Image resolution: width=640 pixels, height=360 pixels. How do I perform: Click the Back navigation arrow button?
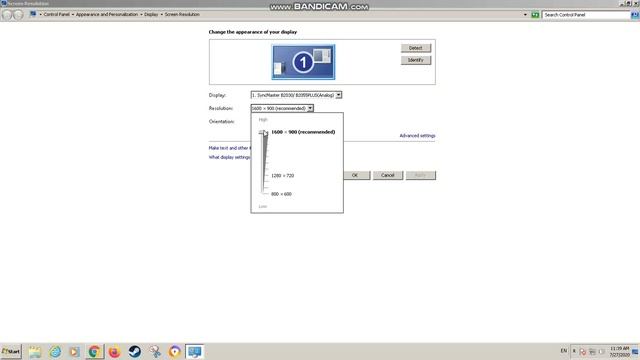(7, 15)
